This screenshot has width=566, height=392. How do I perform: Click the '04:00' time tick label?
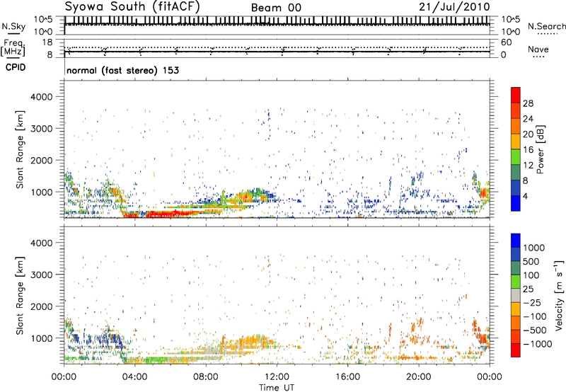(134, 377)
